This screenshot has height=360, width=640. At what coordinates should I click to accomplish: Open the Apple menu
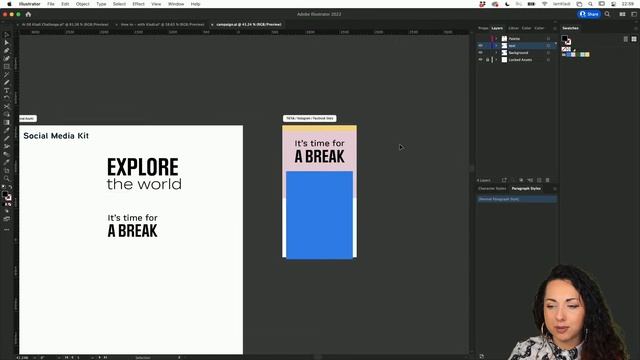[9, 4]
